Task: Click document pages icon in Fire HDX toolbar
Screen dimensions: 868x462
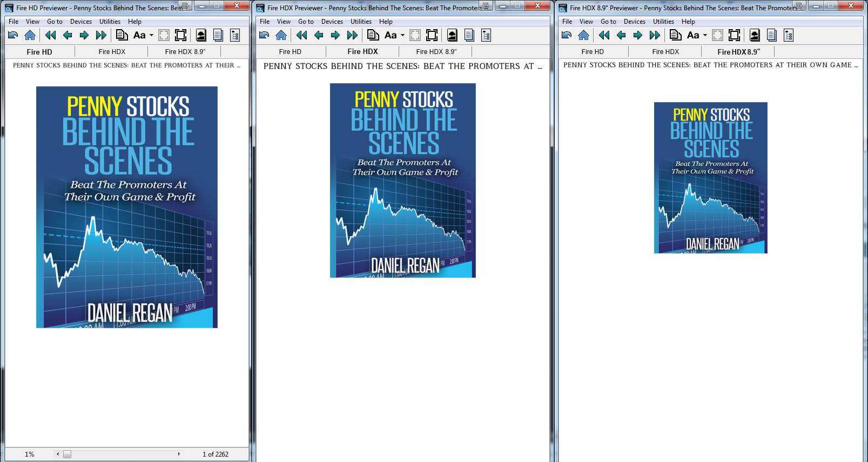Action: pos(373,35)
